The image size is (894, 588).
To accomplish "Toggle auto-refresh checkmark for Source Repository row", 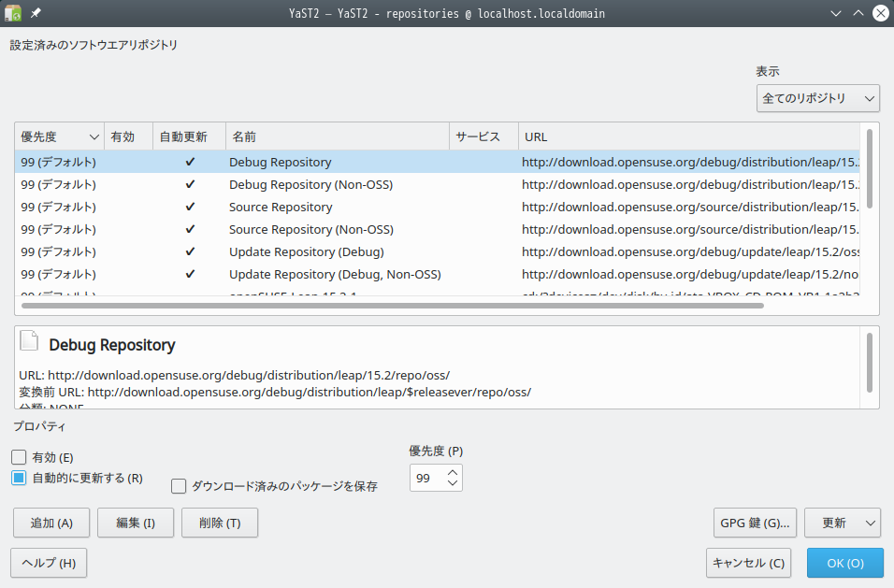I will (190, 207).
